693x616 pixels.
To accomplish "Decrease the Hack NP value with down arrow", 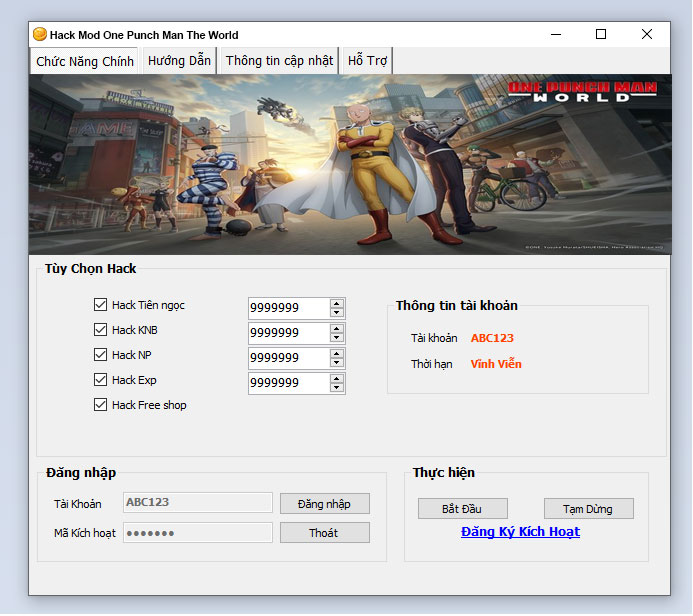I will coord(337,363).
